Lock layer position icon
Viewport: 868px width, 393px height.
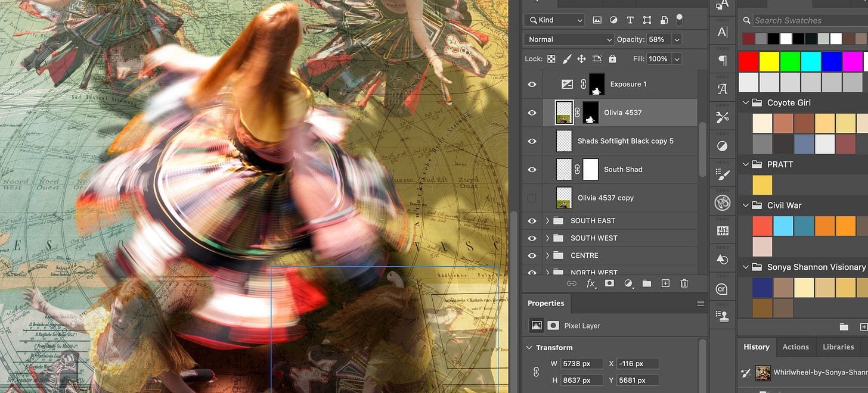coord(582,59)
